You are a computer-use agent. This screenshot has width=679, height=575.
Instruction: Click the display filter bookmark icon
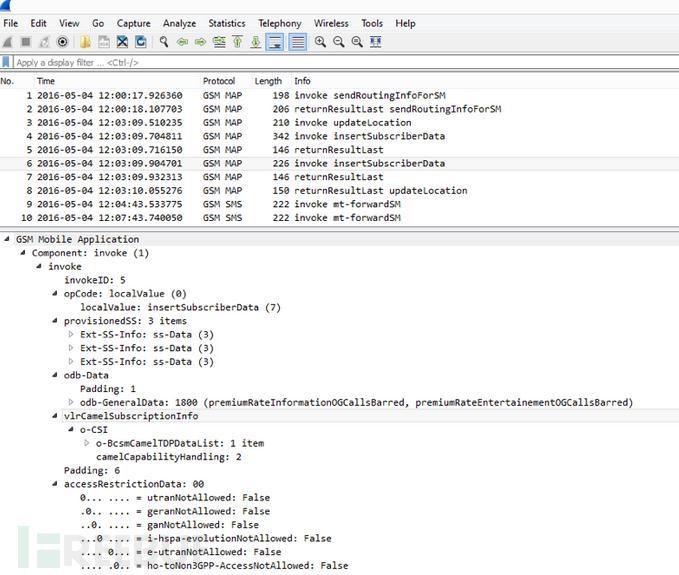(7, 62)
